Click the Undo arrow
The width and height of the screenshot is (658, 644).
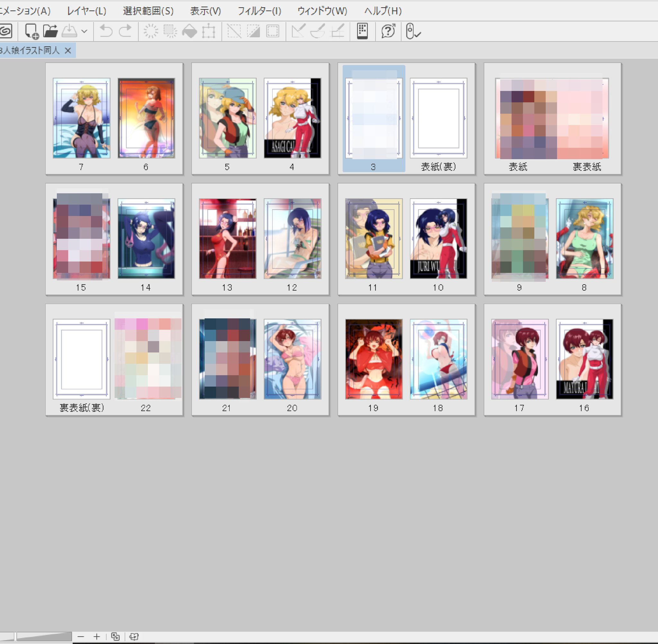(x=106, y=31)
